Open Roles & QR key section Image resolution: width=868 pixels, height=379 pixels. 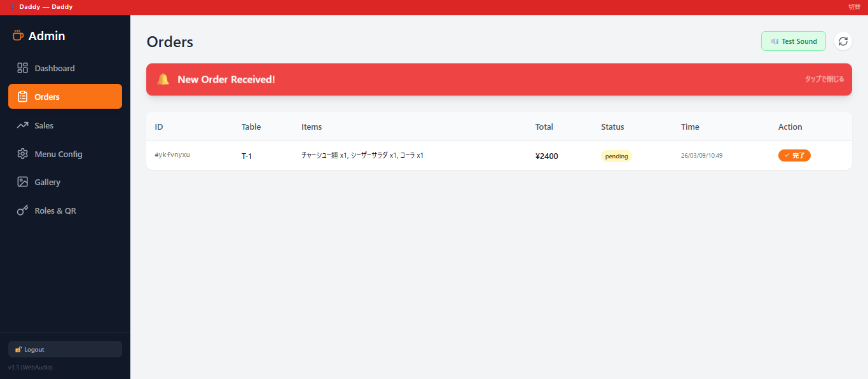pos(55,210)
